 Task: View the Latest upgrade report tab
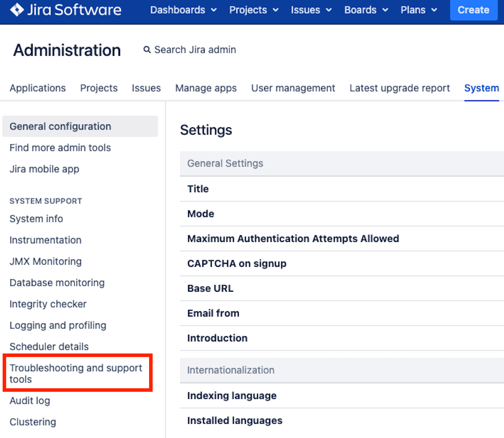coord(400,88)
